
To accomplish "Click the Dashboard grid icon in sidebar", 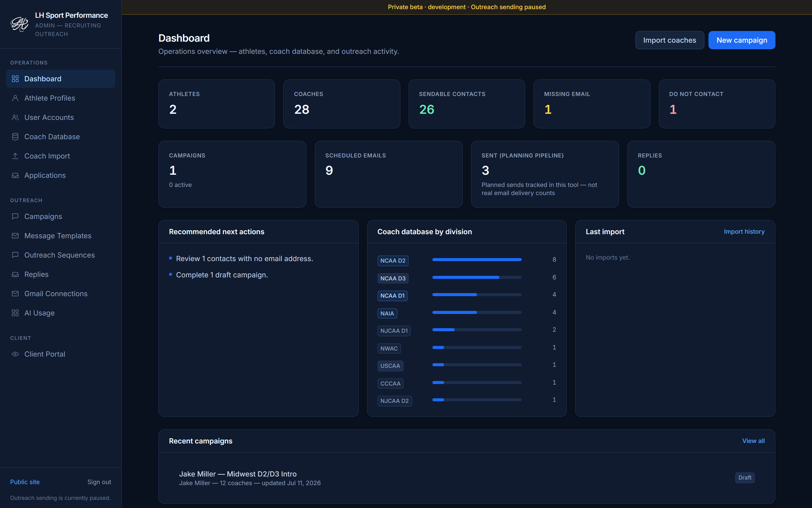I will point(15,79).
